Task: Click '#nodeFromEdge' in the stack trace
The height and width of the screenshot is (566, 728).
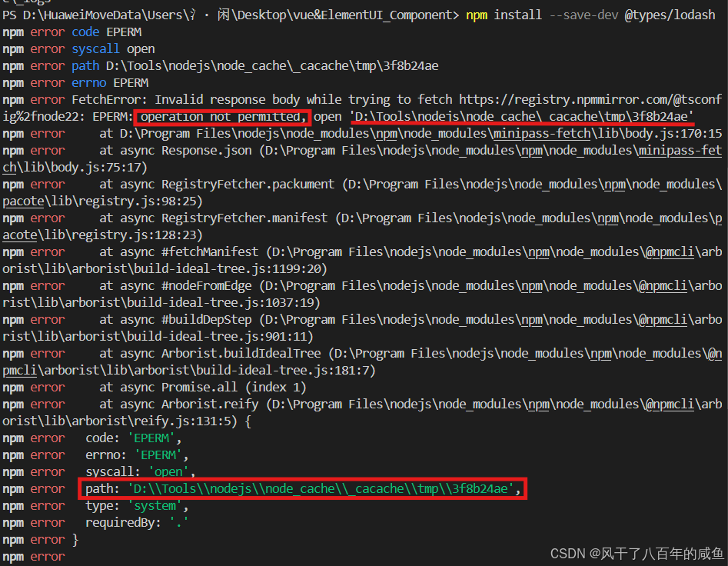Action: (207, 285)
